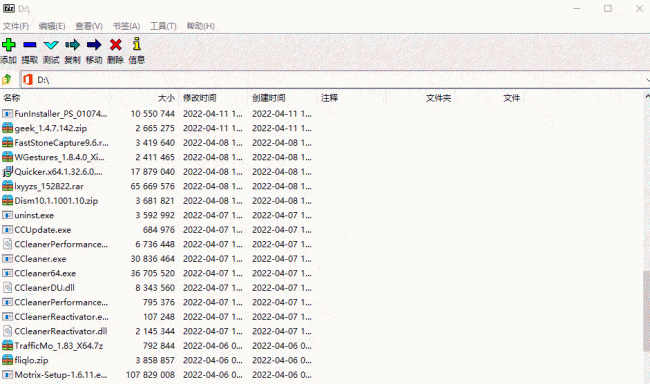Click modified date of CCleaner64.exe
650x384 pixels.
click(213, 273)
